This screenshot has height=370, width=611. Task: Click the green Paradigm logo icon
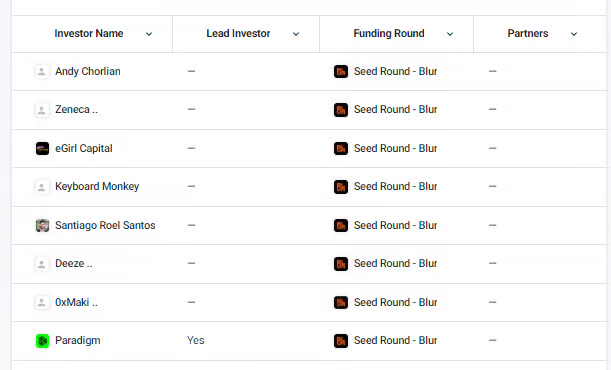(x=42, y=341)
